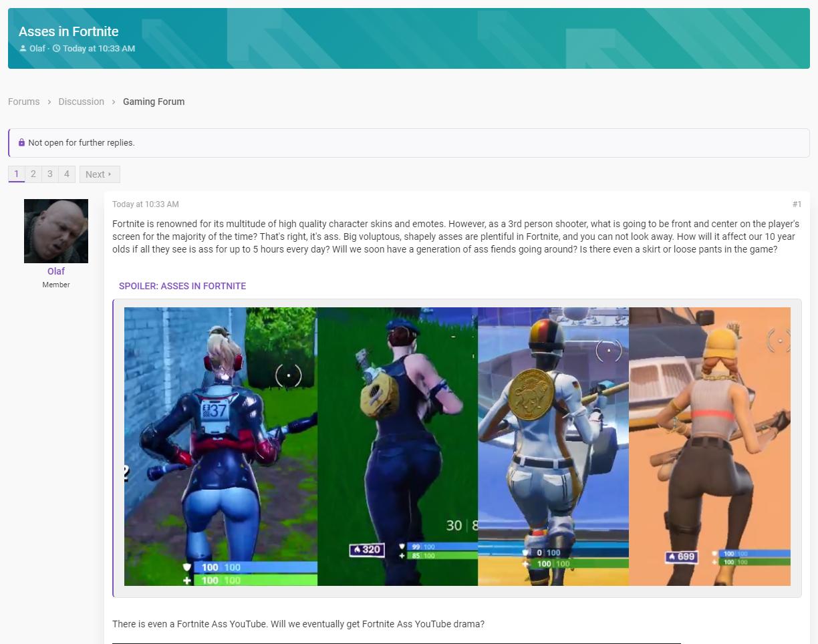The image size is (818, 644).
Task: Open the spoiler gameplay collage image
Action: coord(457,446)
